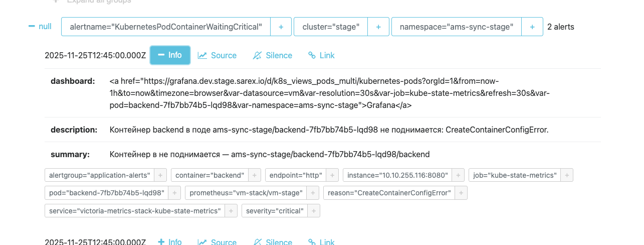644x245 pixels.
Task: Click the description text with CreateContainerConfigError
Action: pos(329,130)
